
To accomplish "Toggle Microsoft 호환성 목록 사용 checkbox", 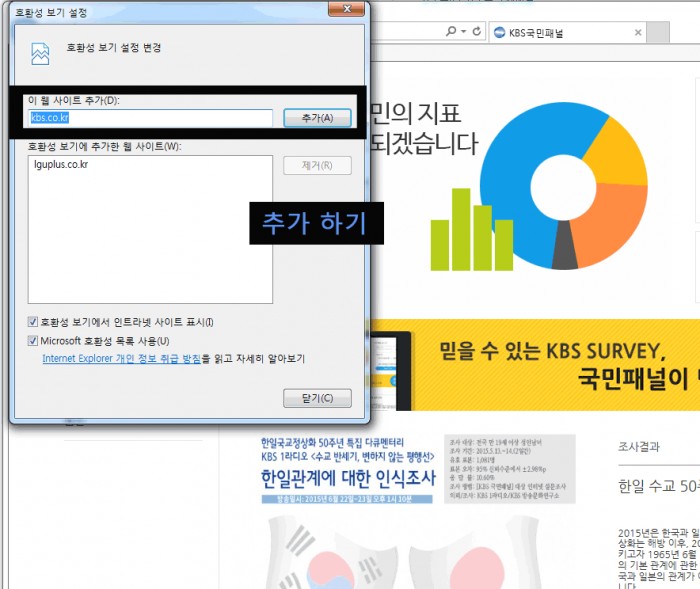I will [34, 341].
